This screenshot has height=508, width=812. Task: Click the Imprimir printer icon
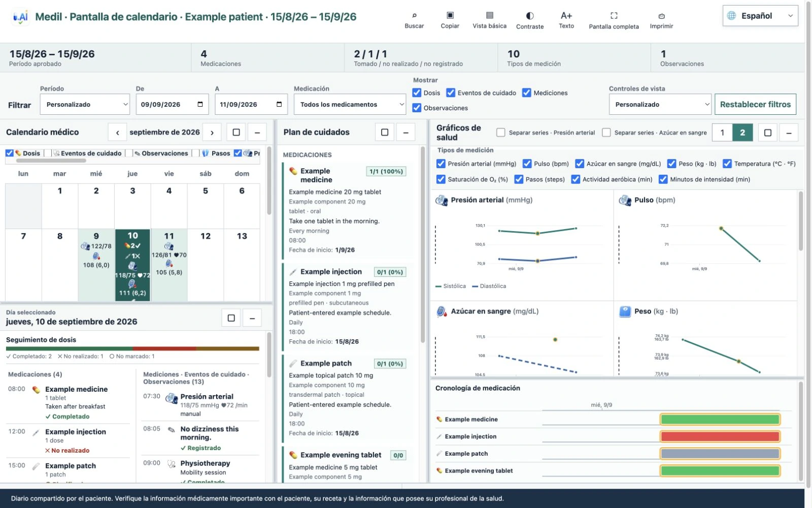click(x=661, y=20)
